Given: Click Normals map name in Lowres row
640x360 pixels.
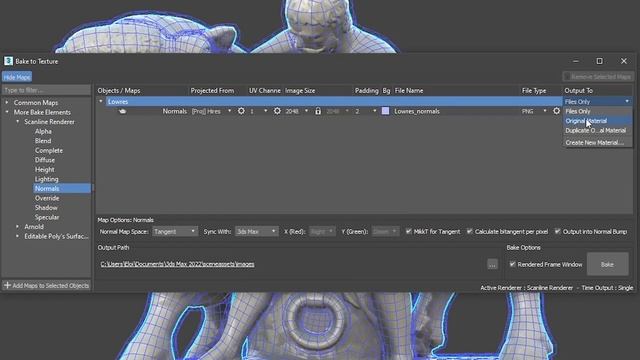Looking at the screenshot, I should [175, 111].
